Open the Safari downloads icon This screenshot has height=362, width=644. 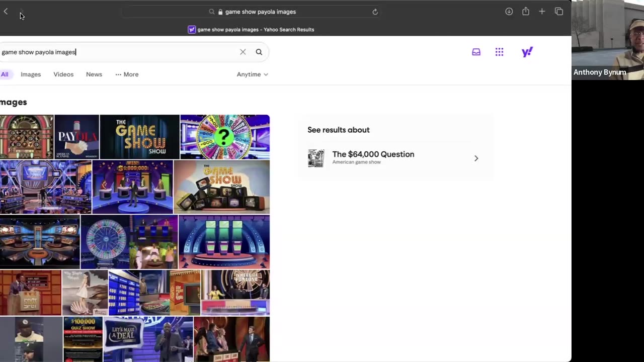pos(509,12)
